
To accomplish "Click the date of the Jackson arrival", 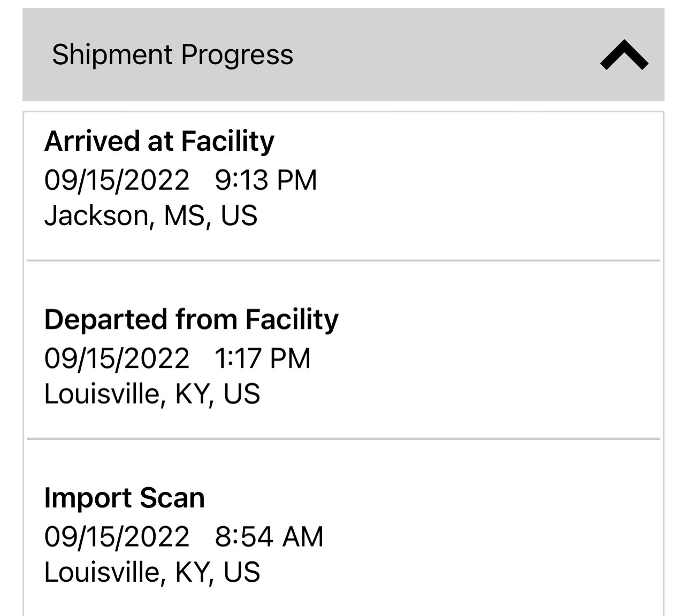I will [117, 180].
